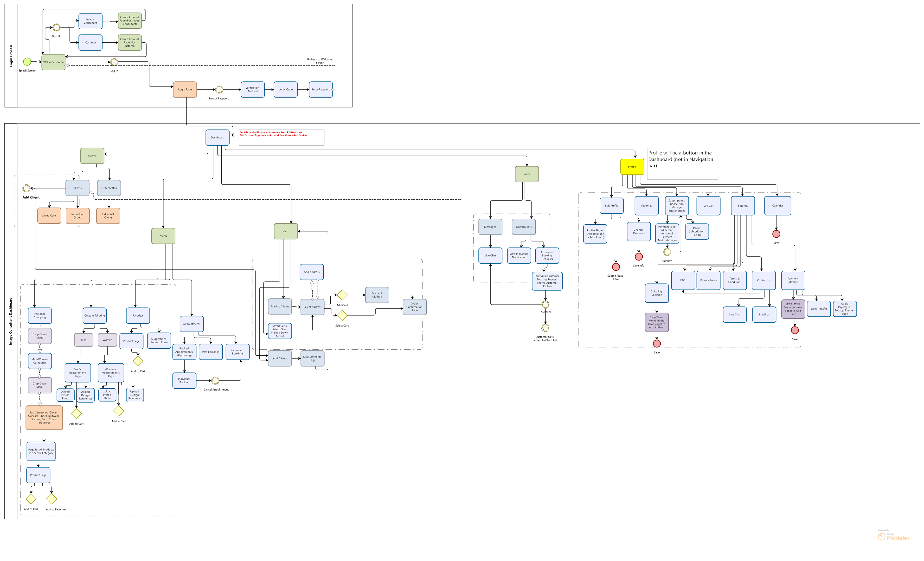Click the Appointments box
Screen dimensions: 924x561
192,324
